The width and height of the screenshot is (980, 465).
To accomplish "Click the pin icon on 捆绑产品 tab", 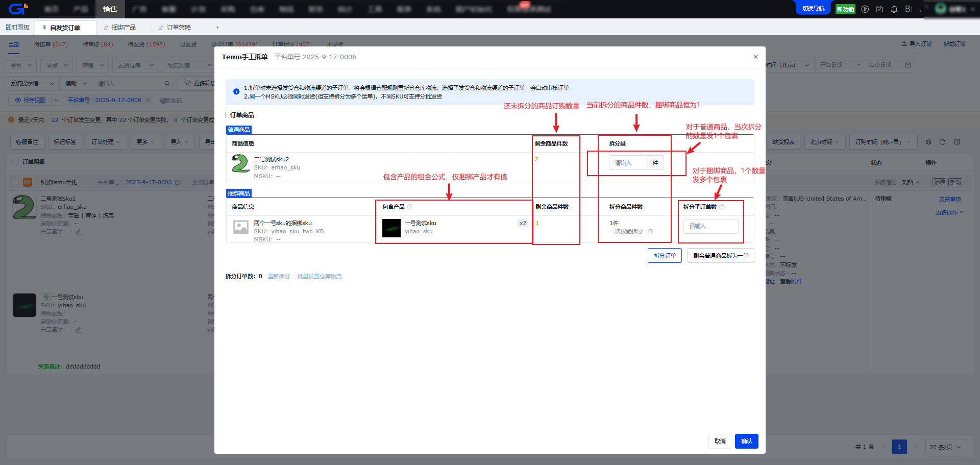I will 106,28.
